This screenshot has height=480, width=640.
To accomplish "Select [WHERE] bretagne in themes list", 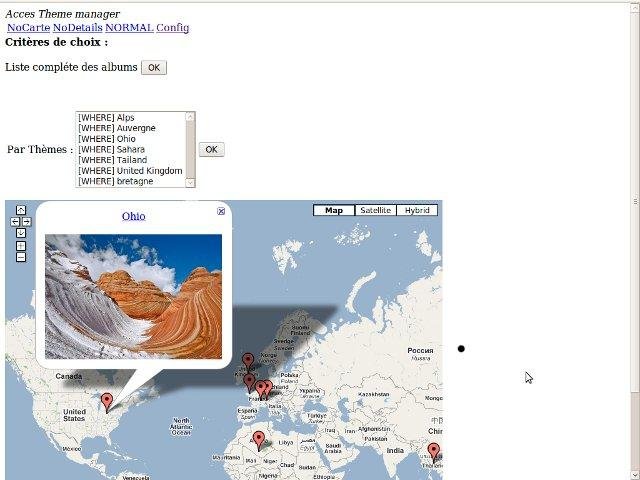I will point(131,181).
